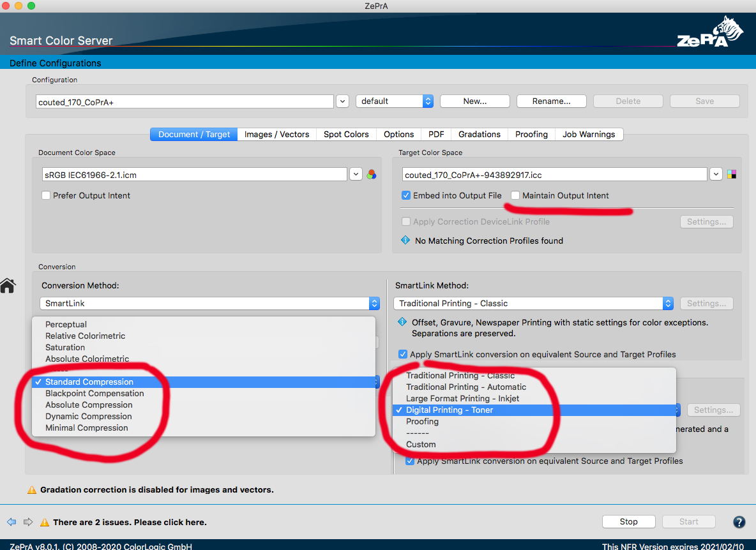Select Absolute Colorimetric option
Viewport: 756px width, 550px height.
coord(204,359)
